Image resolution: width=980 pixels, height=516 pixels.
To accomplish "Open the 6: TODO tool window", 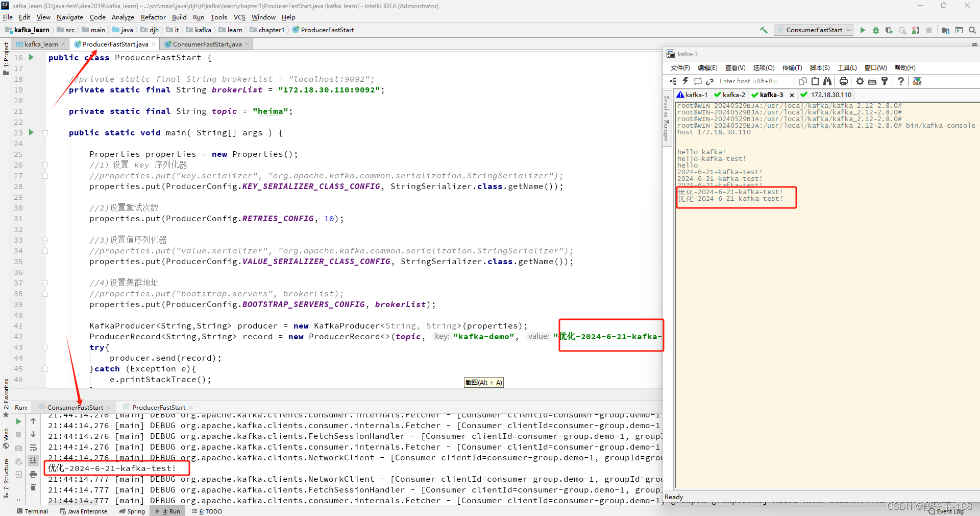I will 207,511.
